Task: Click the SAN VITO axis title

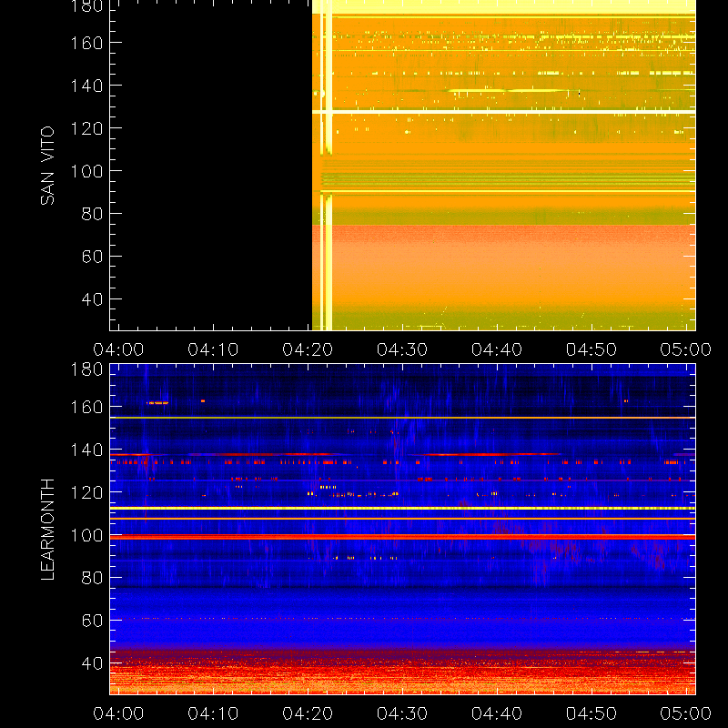Action: pos(47,166)
